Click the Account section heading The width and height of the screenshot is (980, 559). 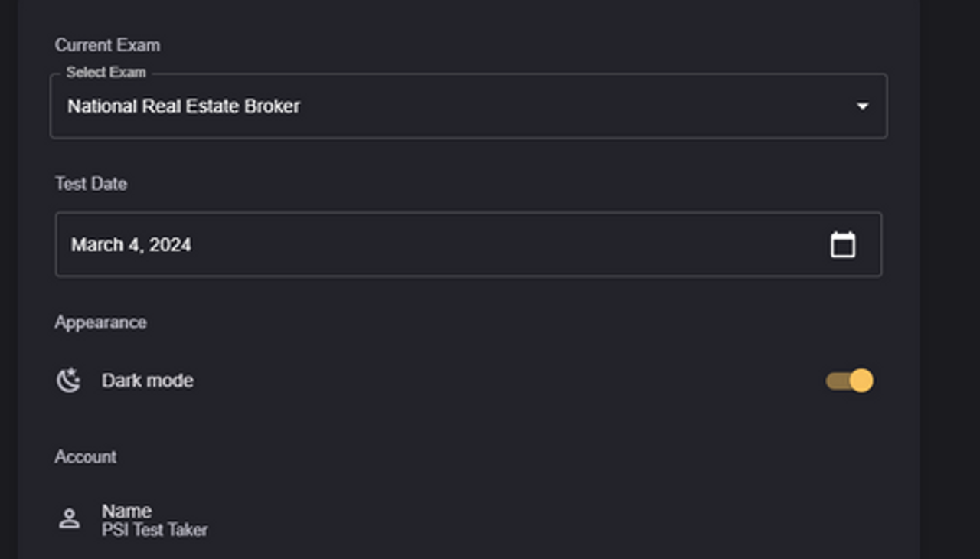[85, 457]
